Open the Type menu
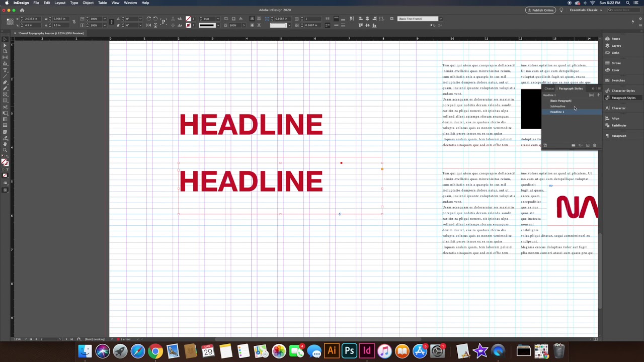The image size is (644, 362). tap(74, 3)
